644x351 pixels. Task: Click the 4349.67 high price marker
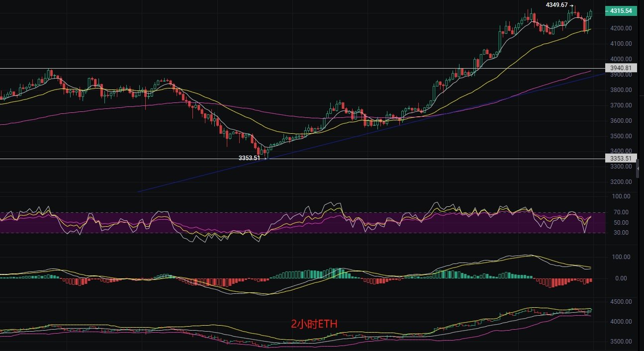(556, 4)
